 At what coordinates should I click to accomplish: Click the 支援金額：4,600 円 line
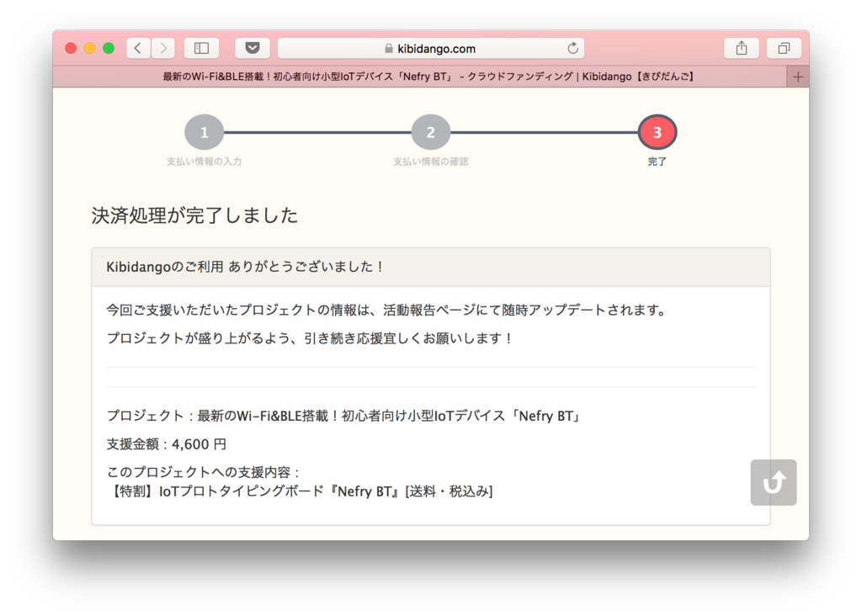(166, 444)
